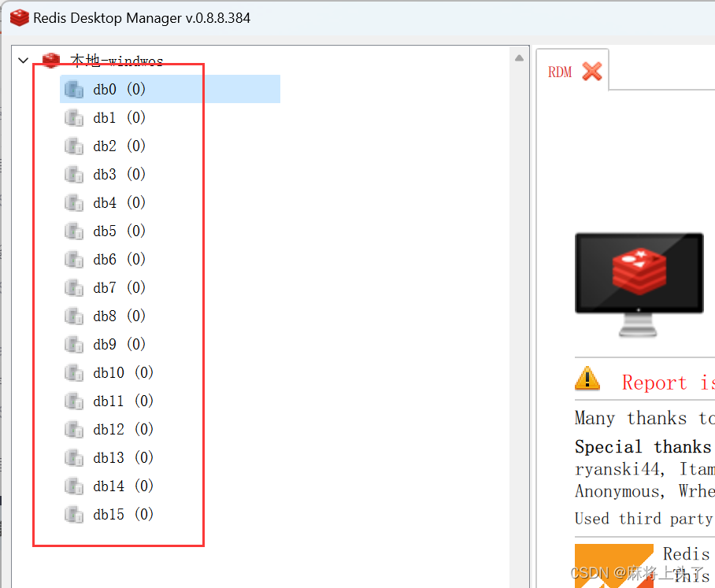Viewport: 715px width, 588px height.
Task: Click the db8 database icon
Action: [x=74, y=316]
